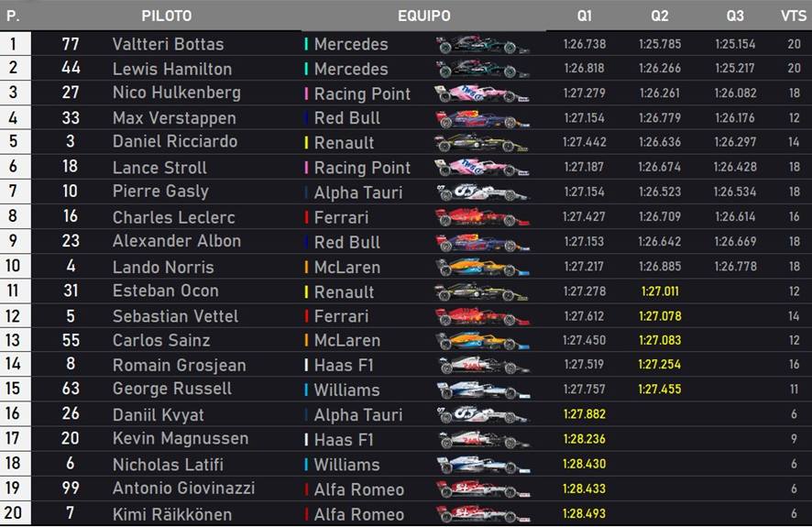Click the Williams car icon for Russell
The width and height of the screenshot is (812, 527).
point(484,390)
